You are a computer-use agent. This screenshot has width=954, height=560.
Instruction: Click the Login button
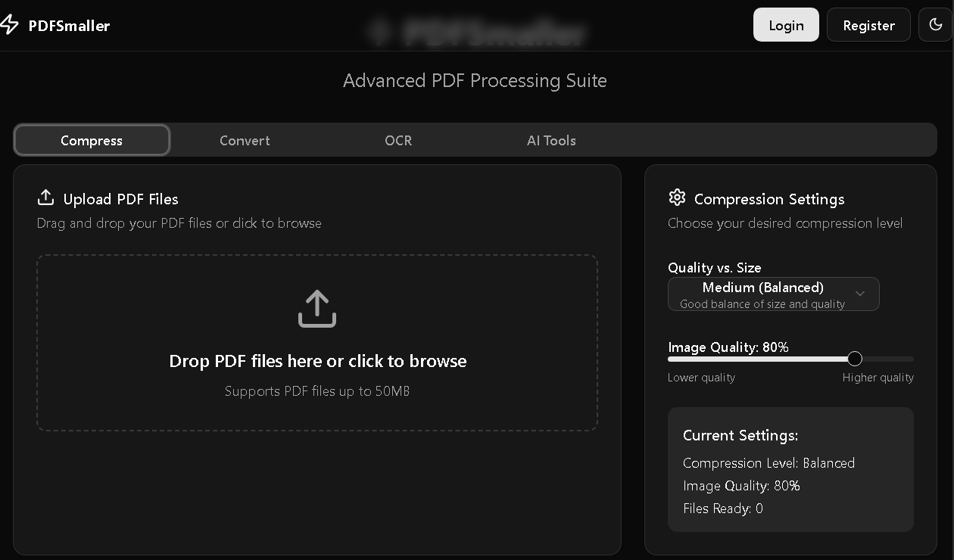(x=786, y=24)
